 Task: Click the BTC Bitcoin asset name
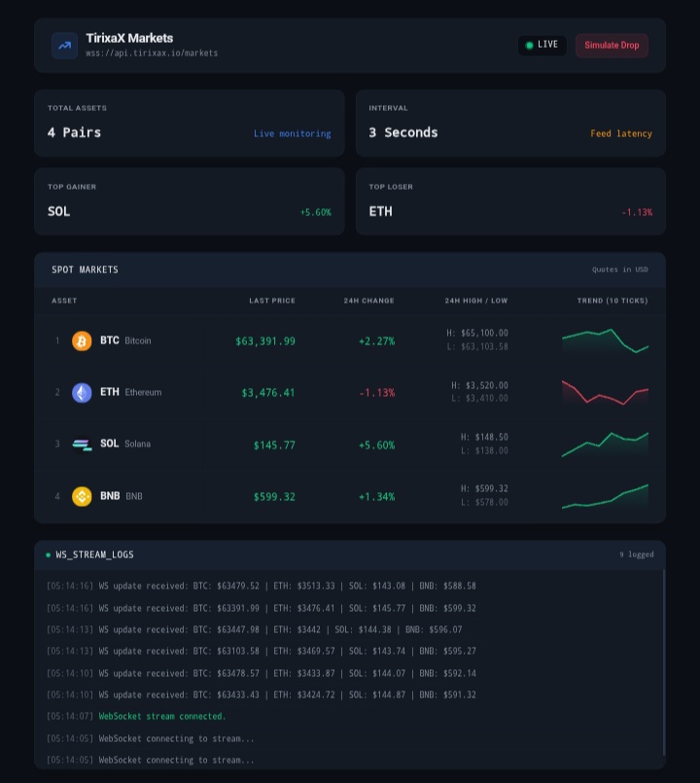(125, 340)
